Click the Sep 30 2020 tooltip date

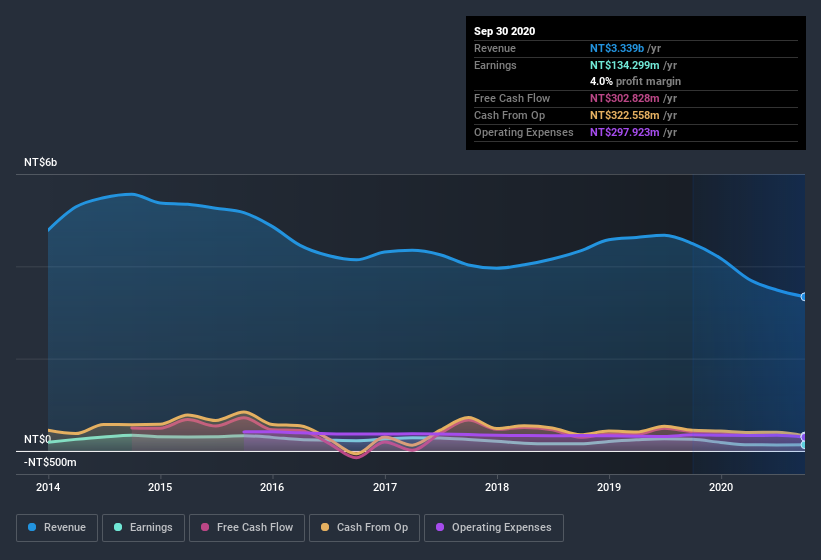coord(505,31)
